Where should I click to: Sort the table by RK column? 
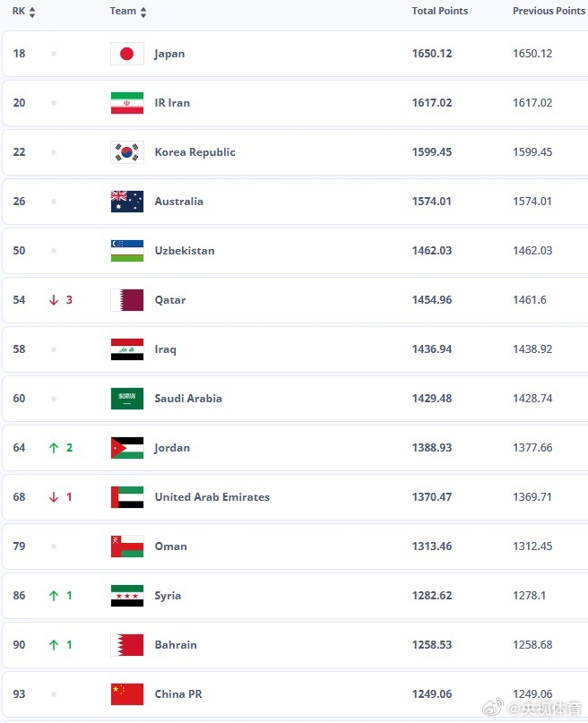coord(24,12)
